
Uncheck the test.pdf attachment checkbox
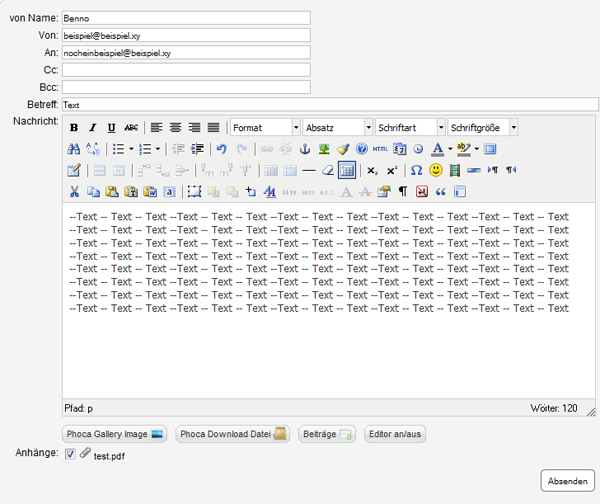click(70, 454)
